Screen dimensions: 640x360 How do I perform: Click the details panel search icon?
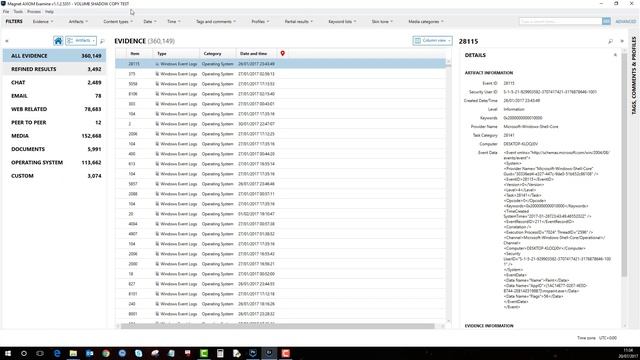point(611,41)
